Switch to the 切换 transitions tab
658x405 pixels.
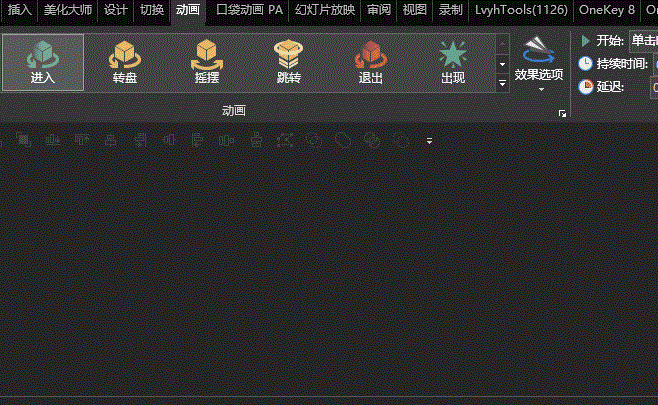pyautogui.click(x=152, y=10)
